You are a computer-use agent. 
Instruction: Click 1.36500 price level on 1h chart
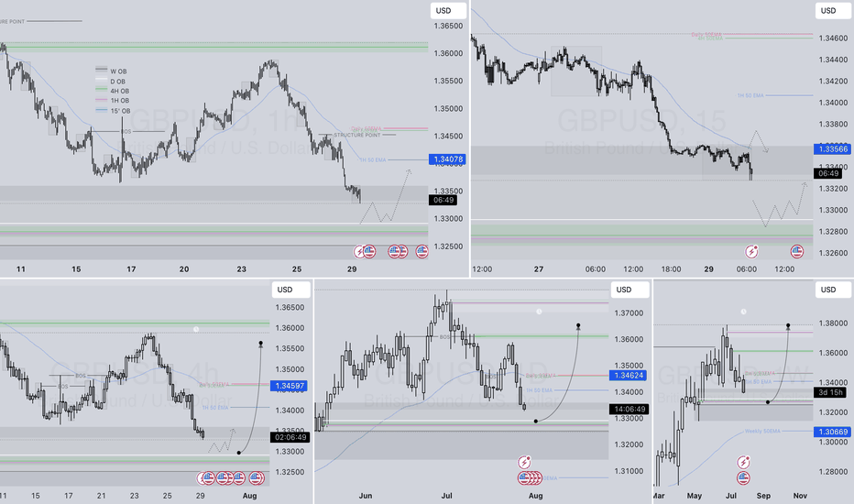click(x=448, y=26)
